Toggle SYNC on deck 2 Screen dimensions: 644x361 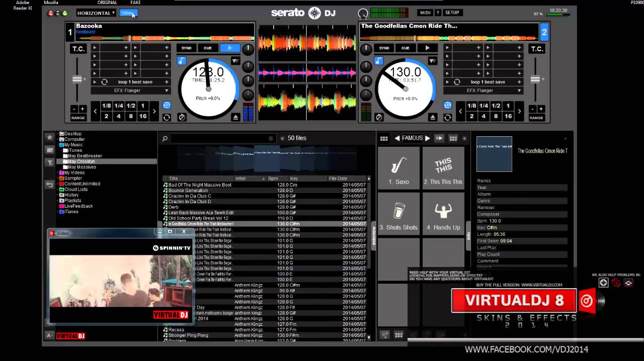click(x=384, y=48)
